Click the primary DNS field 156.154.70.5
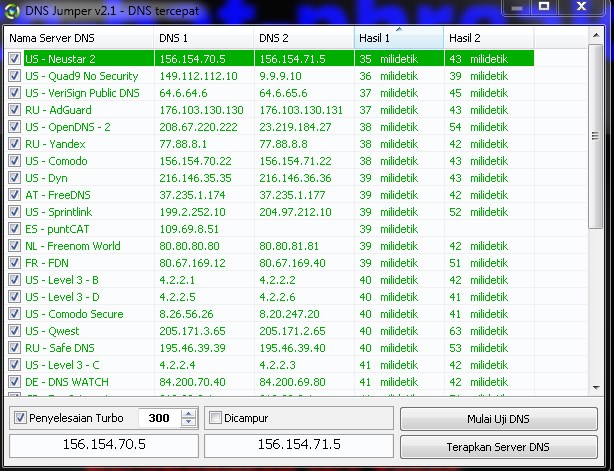Image resolution: width=614 pixels, height=471 pixels. 104,445
